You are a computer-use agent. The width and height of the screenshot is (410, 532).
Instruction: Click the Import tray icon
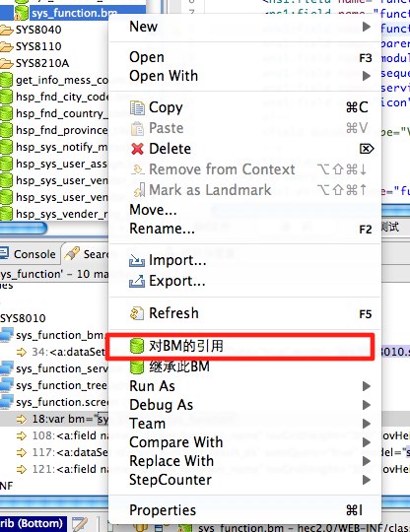click(x=137, y=260)
